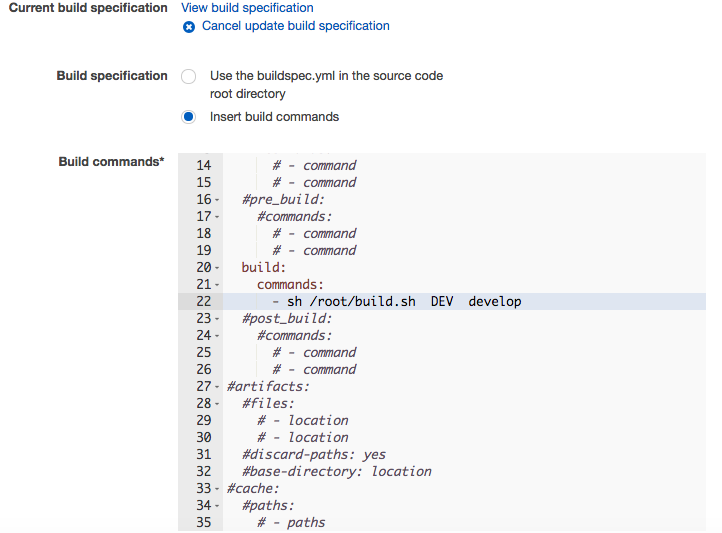Viewport: 722px width, 533px height.
Task: Open the View build specification link
Action: click(246, 8)
